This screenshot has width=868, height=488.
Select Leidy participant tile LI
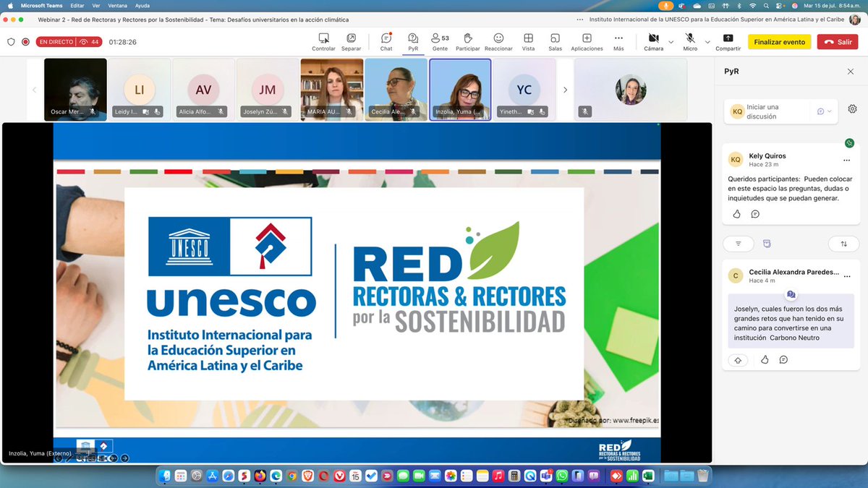140,90
